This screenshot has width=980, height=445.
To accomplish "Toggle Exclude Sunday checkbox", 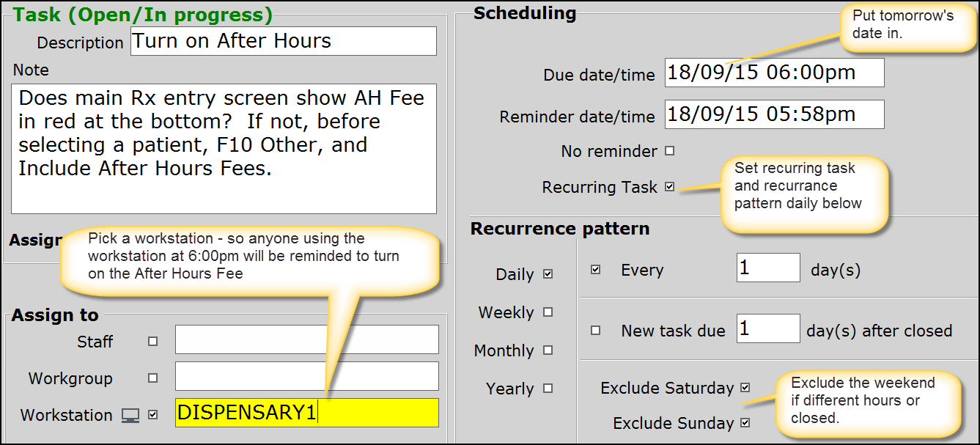I will point(745,422).
